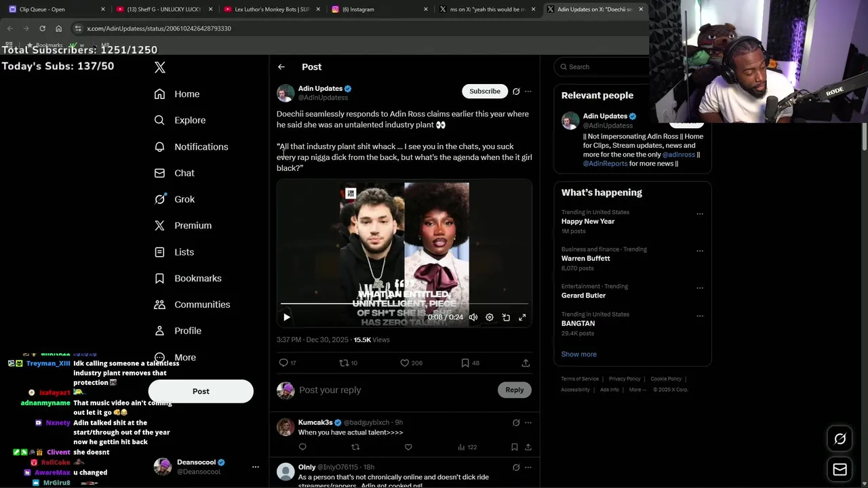Open Grok in the sidebar
The image size is (868, 488).
(174, 199)
